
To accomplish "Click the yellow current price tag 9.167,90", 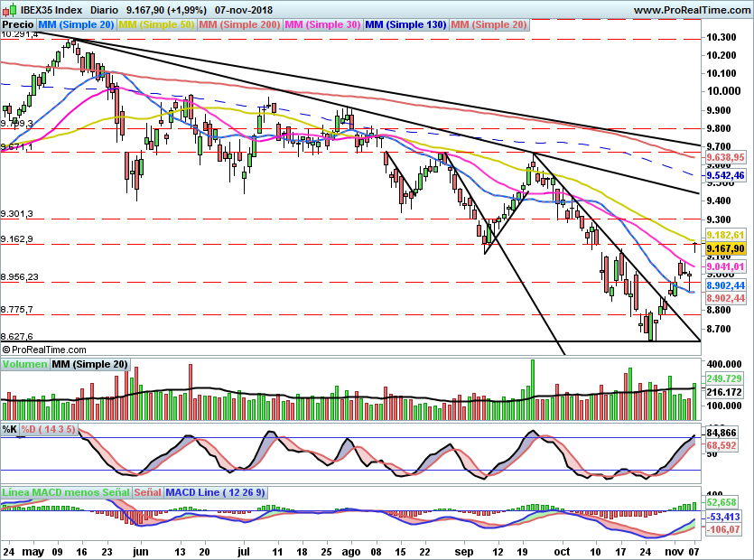I will [x=726, y=248].
